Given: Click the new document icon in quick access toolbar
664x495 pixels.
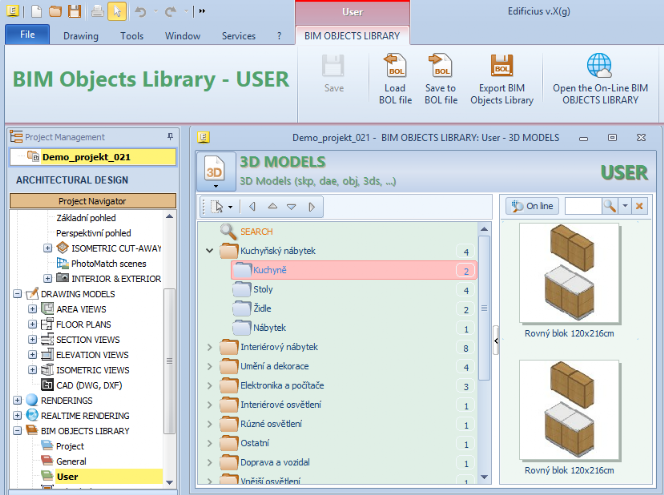Looking at the screenshot, I should [x=36, y=11].
